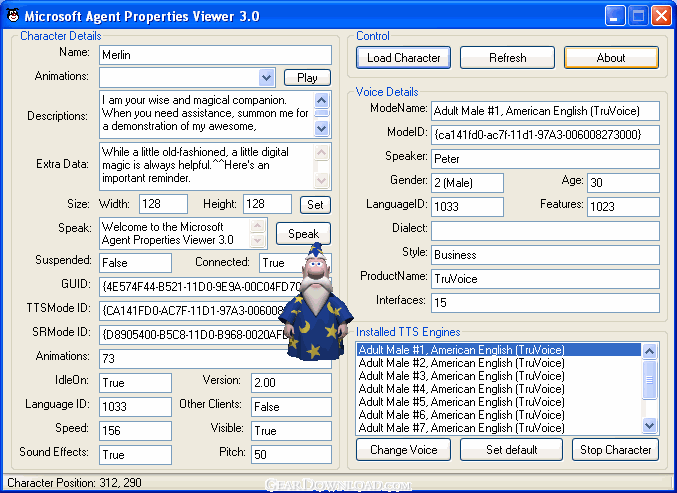This screenshot has width=677, height=493.
Task: Click the ProductName field showing TruVoice
Action: pos(545,279)
